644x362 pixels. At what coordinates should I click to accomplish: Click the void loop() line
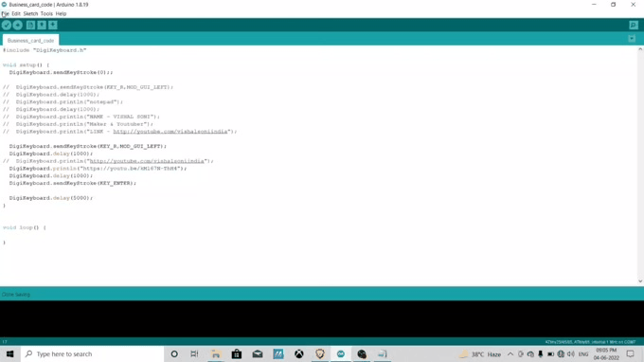25,227
